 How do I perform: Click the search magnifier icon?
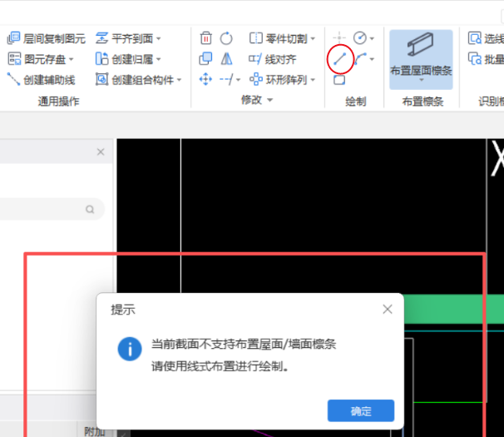pyautogui.click(x=90, y=210)
